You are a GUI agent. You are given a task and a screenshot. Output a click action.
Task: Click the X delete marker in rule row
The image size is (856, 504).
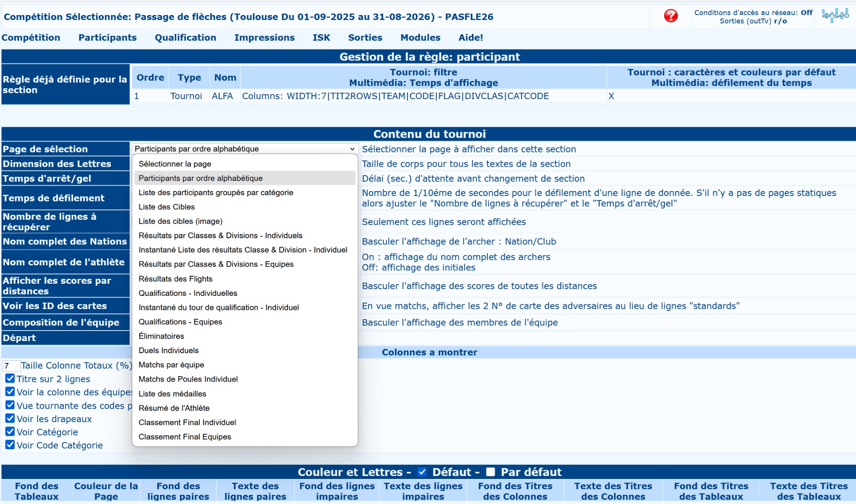click(x=611, y=96)
